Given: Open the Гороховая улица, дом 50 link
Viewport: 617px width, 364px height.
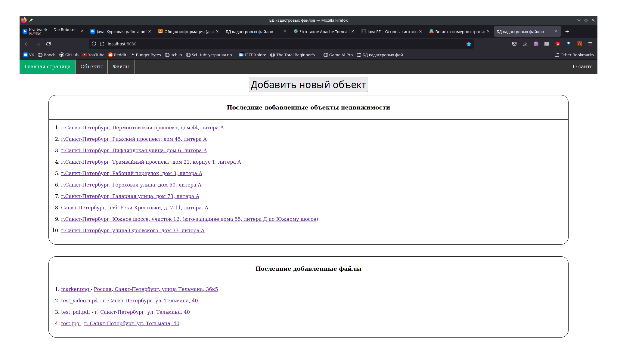Looking at the screenshot, I should pyautogui.click(x=131, y=185).
